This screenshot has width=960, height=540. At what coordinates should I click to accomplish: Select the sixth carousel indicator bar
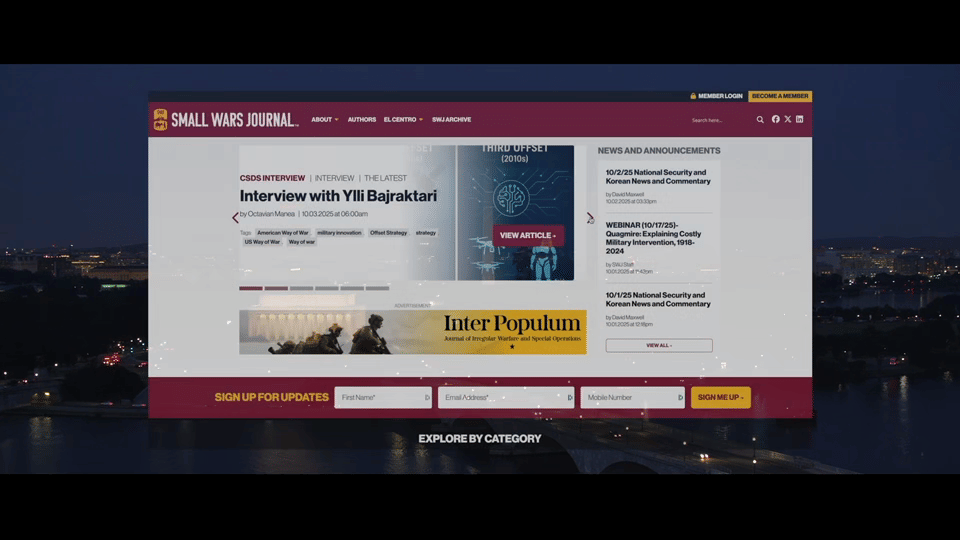(377, 288)
